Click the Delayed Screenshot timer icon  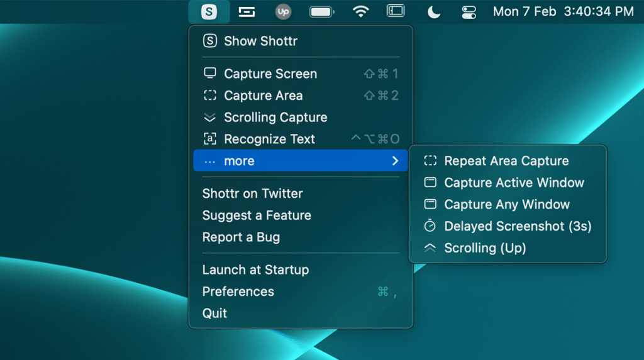click(430, 226)
